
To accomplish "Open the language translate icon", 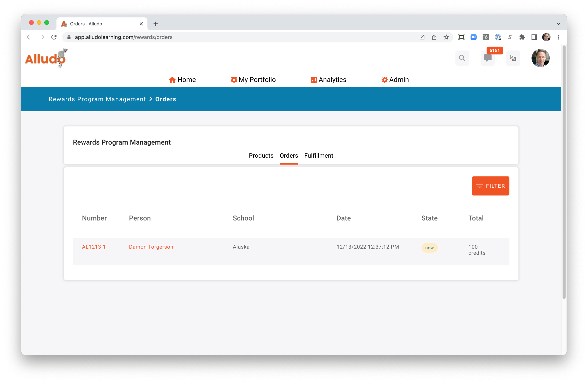I will [513, 58].
